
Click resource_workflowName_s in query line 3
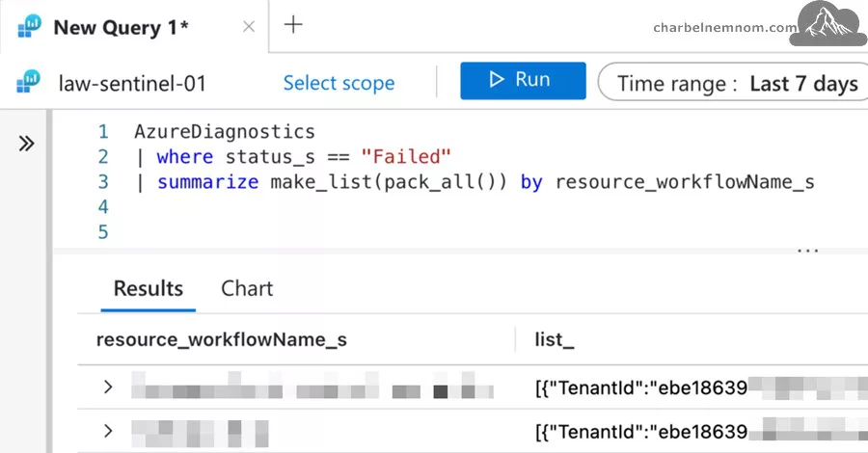pyautogui.click(x=685, y=182)
